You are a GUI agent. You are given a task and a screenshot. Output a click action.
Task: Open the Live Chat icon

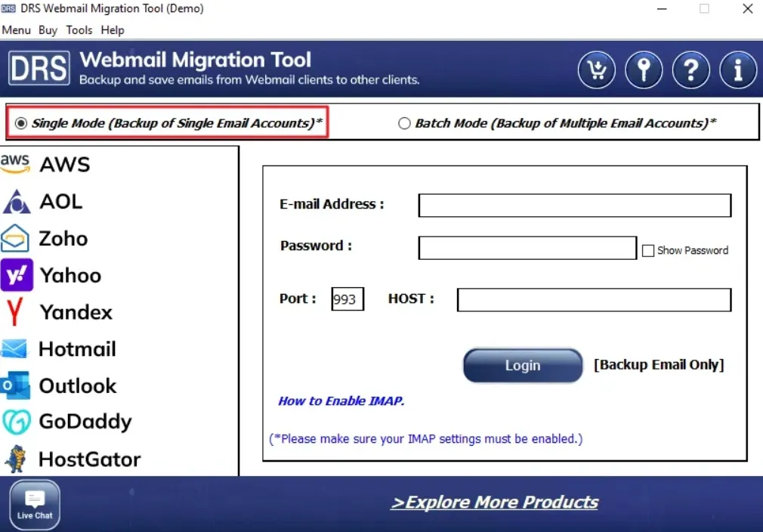[35, 504]
